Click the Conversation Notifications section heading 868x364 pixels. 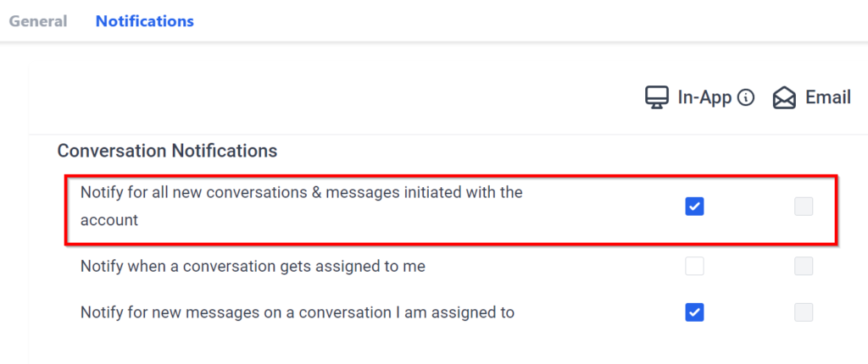tap(167, 152)
